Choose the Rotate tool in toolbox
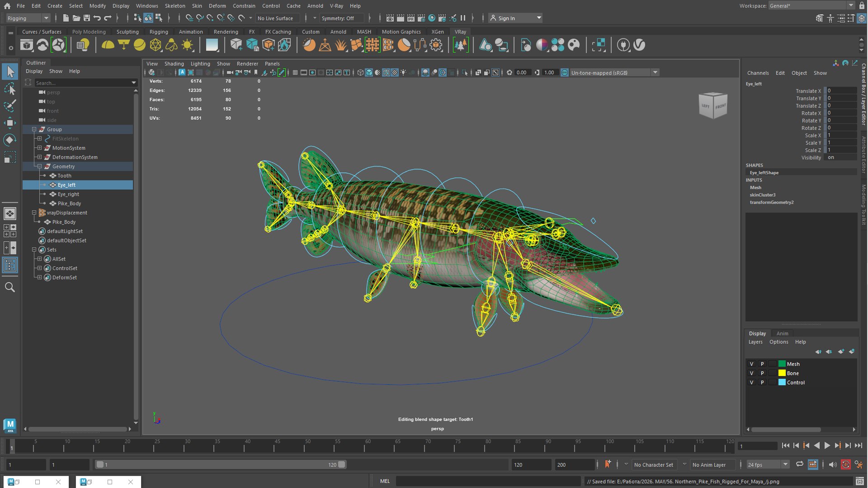The height and width of the screenshot is (488, 868). click(x=10, y=140)
